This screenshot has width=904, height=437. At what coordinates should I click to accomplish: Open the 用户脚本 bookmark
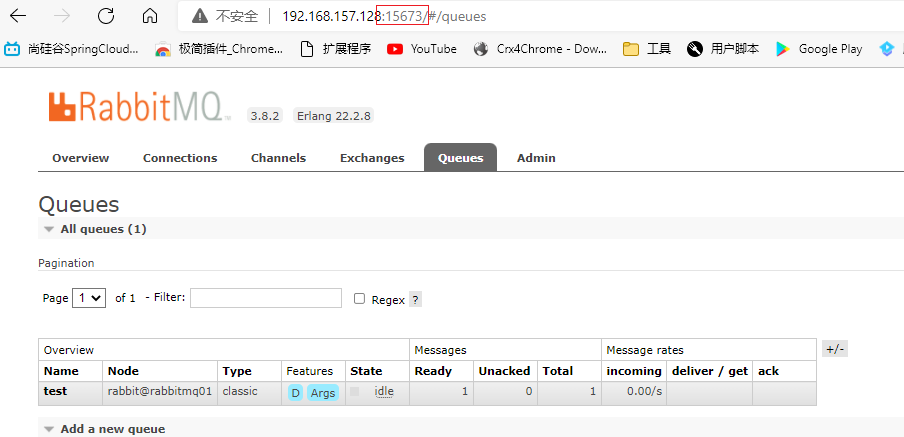coord(723,49)
